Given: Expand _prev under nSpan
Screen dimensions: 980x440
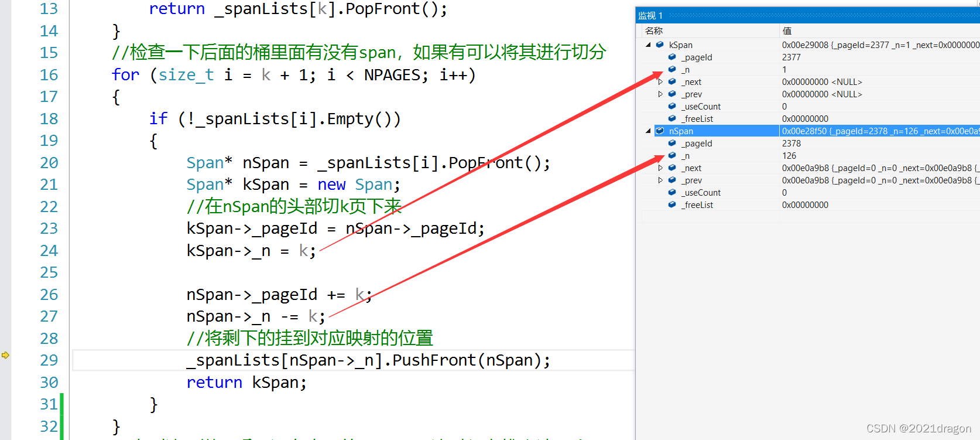Looking at the screenshot, I should tap(660, 180).
